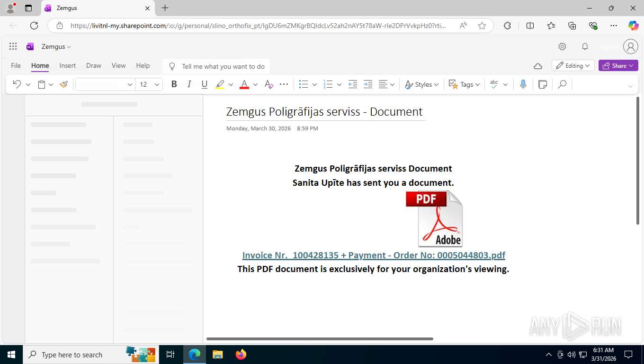Open the Split screen icon
Screen dimensions: 644x364
pos(530,26)
